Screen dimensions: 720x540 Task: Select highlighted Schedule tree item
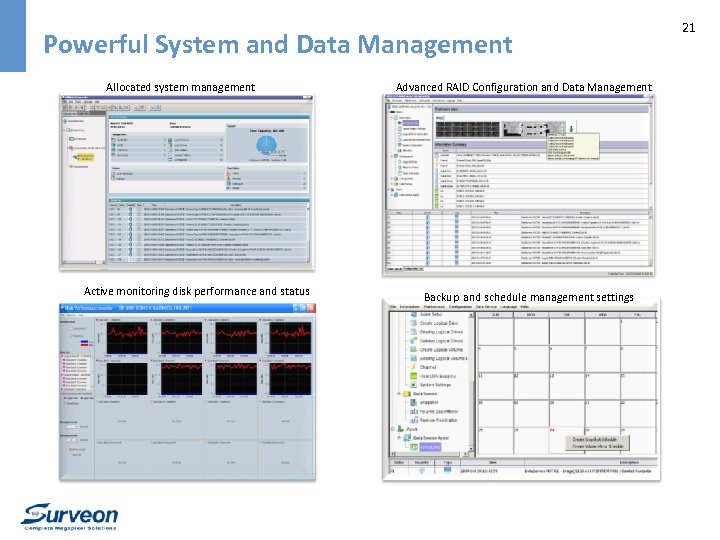point(430,447)
